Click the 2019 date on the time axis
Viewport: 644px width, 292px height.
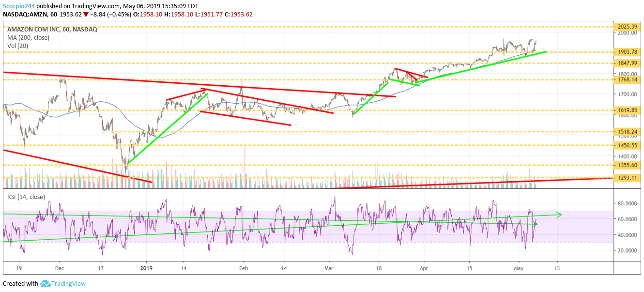click(x=146, y=267)
